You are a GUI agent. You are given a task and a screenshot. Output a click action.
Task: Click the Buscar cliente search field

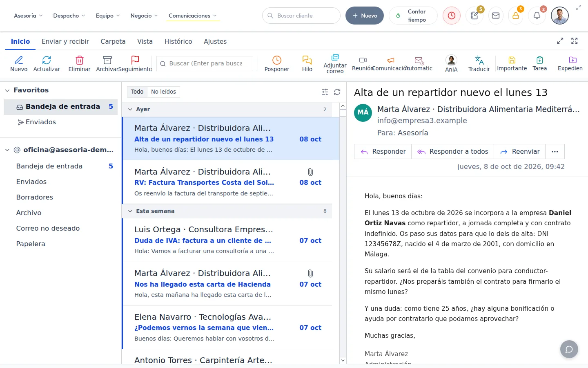301,16
